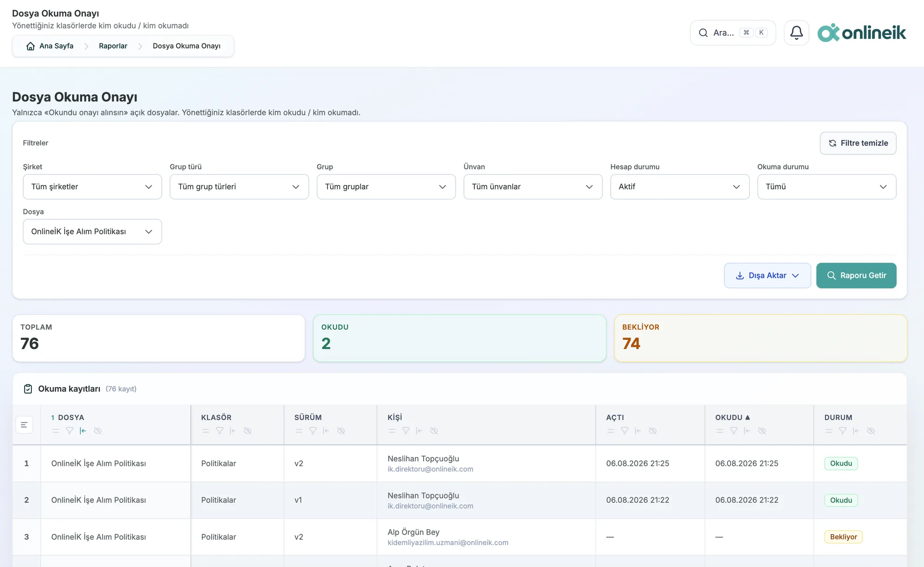Viewport: 924px width, 567px height.
Task: Hide the KİŞİ column with its eye icon
Action: point(434,431)
